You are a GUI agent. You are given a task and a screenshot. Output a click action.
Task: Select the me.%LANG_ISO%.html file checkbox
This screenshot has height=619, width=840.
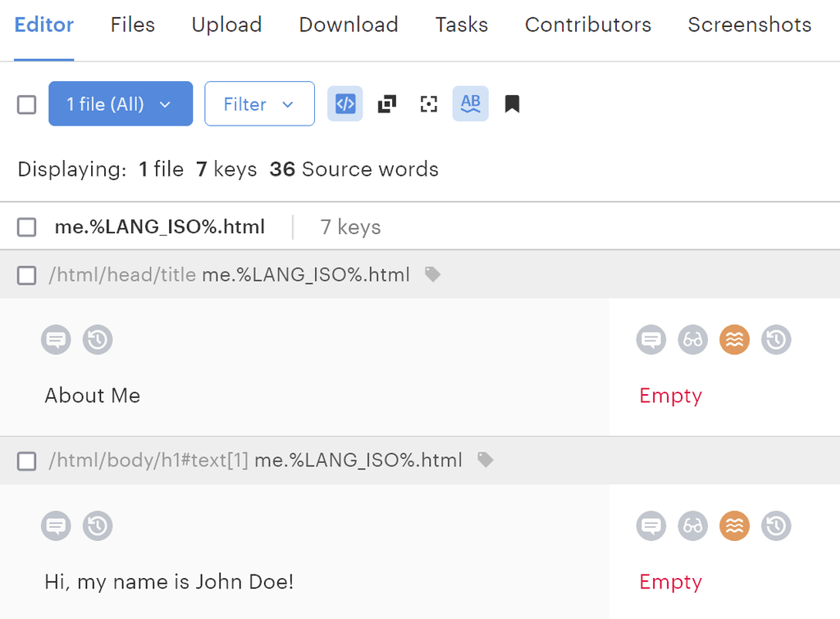point(26,227)
